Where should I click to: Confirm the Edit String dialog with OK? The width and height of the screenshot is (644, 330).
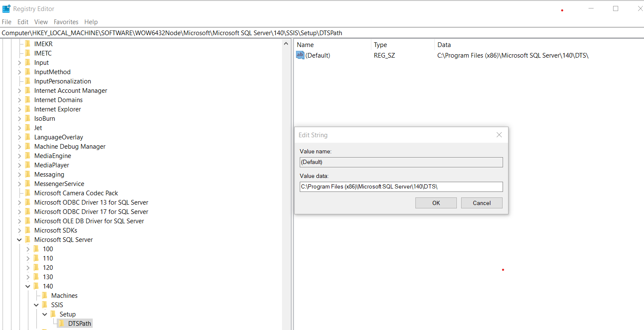(436, 203)
